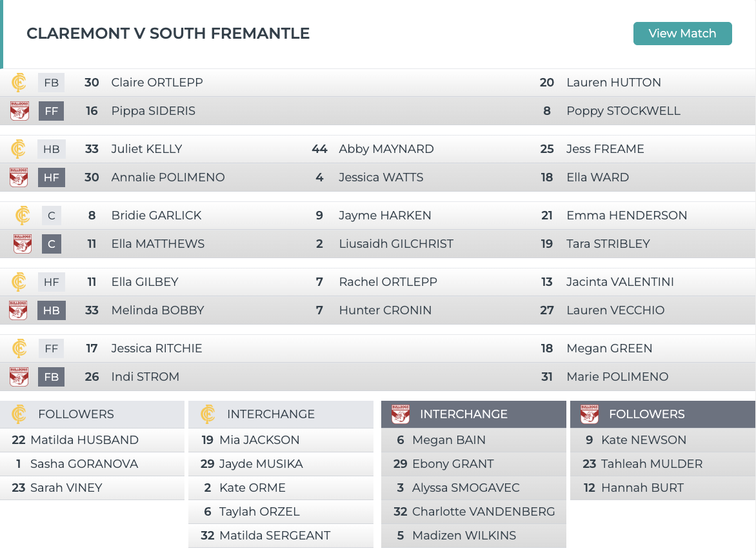Select Lauren Vecchio in half back row
The image size is (756, 555).
coord(615,310)
